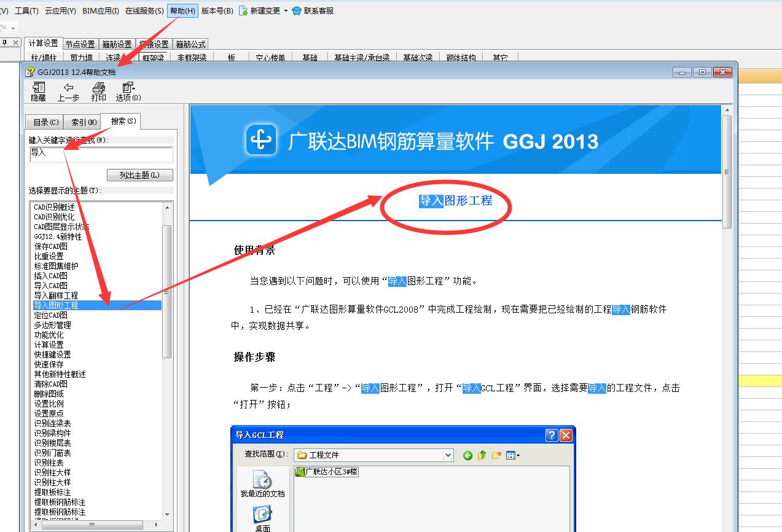The height and width of the screenshot is (532, 782).
Task: Select topic 比重设置
Action: 49,256
